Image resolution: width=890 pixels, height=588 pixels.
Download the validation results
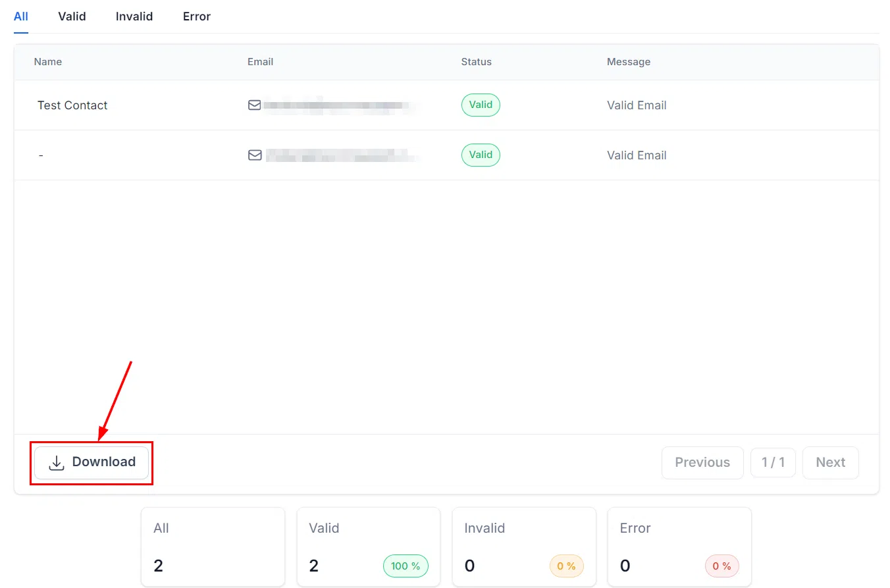pyautogui.click(x=92, y=462)
